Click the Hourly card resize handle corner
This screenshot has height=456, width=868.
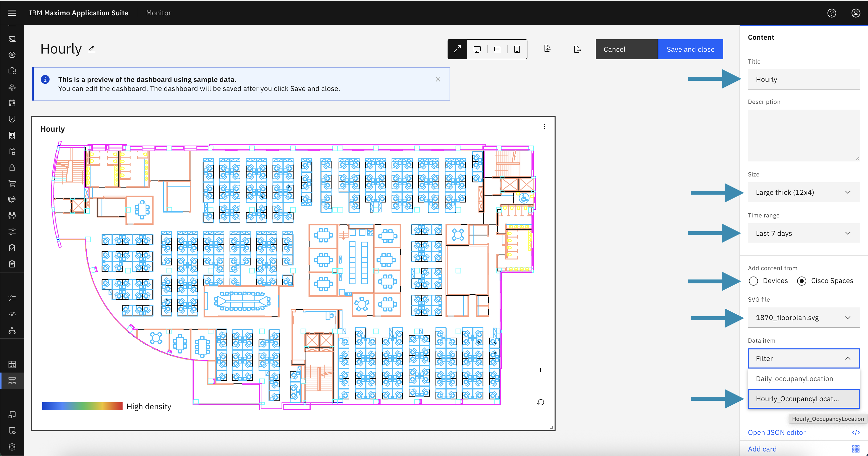551,427
